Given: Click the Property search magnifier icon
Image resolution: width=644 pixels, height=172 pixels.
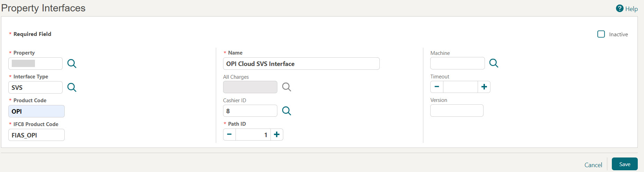Looking at the screenshot, I should click(x=72, y=64).
